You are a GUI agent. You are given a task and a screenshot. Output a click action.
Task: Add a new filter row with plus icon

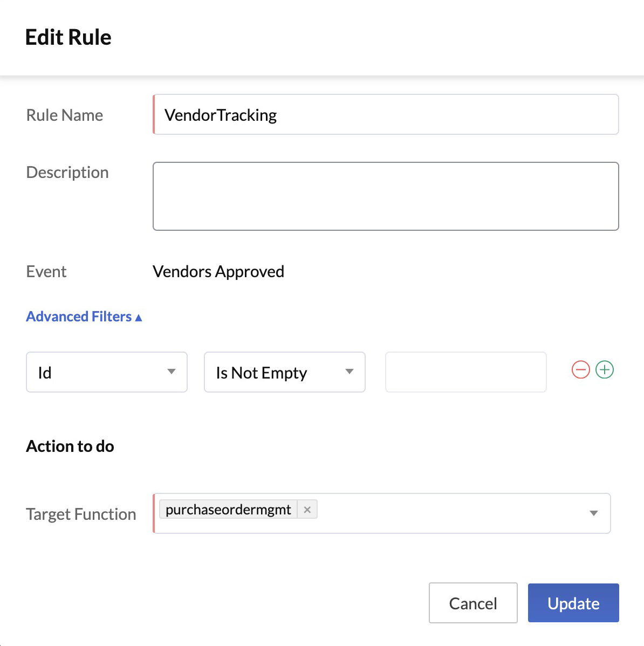click(x=605, y=370)
